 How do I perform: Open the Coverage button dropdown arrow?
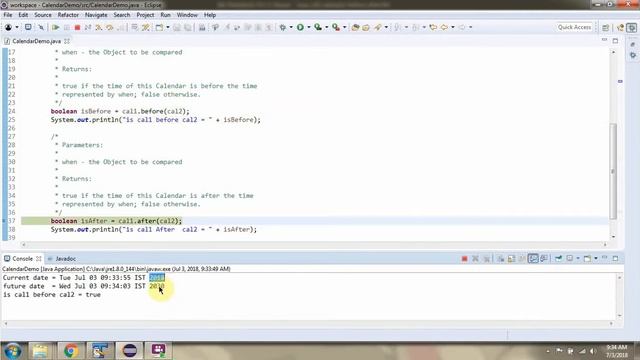pos(327,27)
